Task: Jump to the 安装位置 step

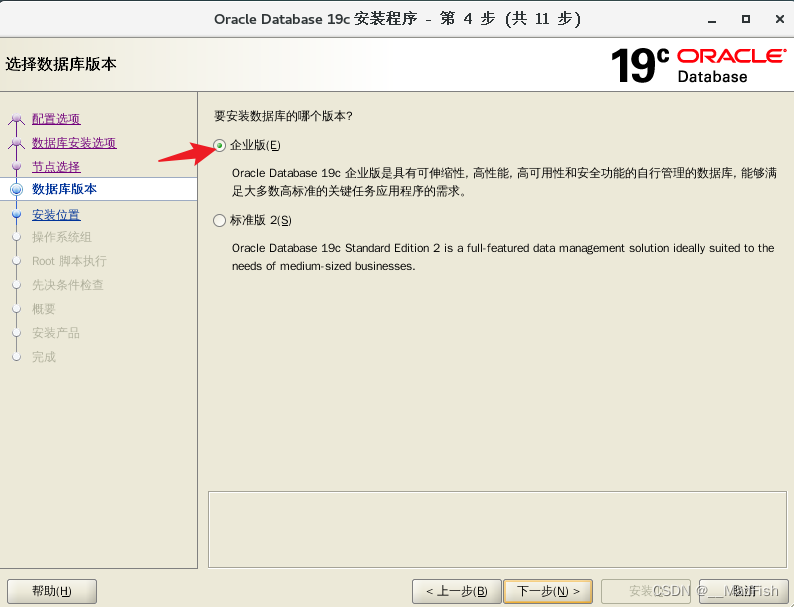Action: click(x=56, y=215)
